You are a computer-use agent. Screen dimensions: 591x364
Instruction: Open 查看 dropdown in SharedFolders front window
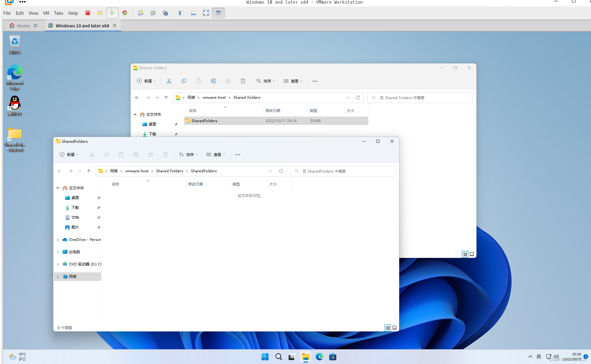point(216,154)
